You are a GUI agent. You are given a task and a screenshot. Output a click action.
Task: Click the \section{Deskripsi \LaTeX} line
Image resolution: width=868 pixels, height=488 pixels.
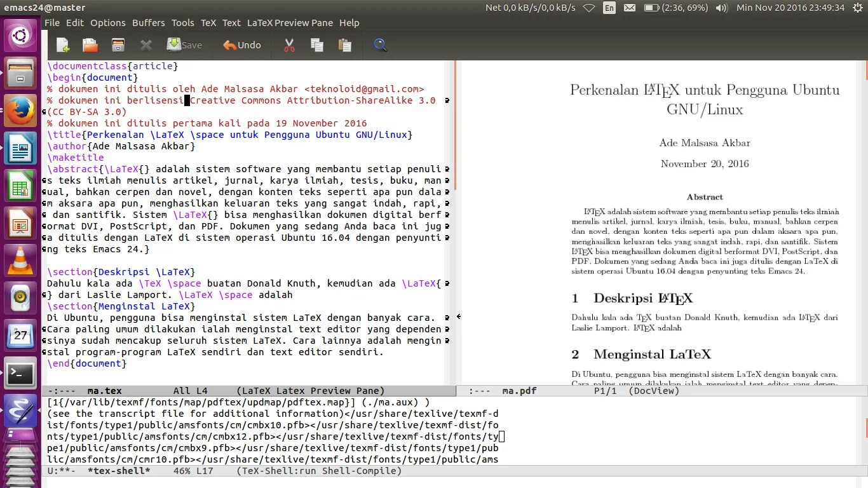click(121, 272)
